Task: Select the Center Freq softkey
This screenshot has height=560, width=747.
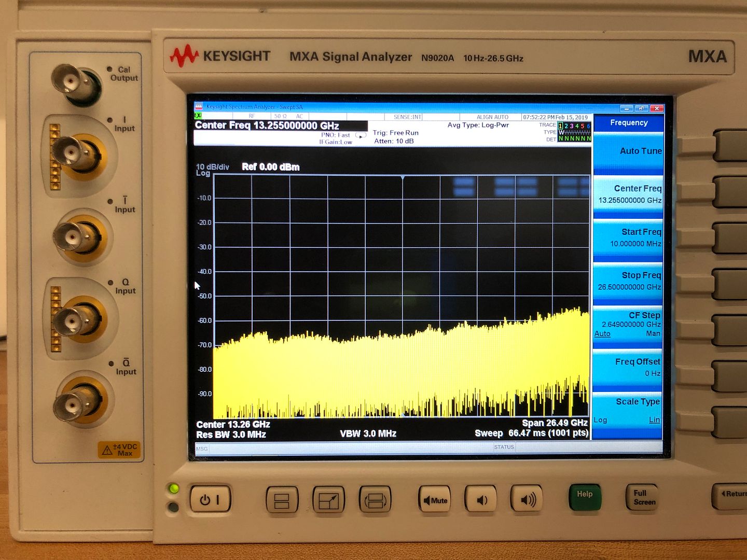Action: pyautogui.click(x=628, y=194)
